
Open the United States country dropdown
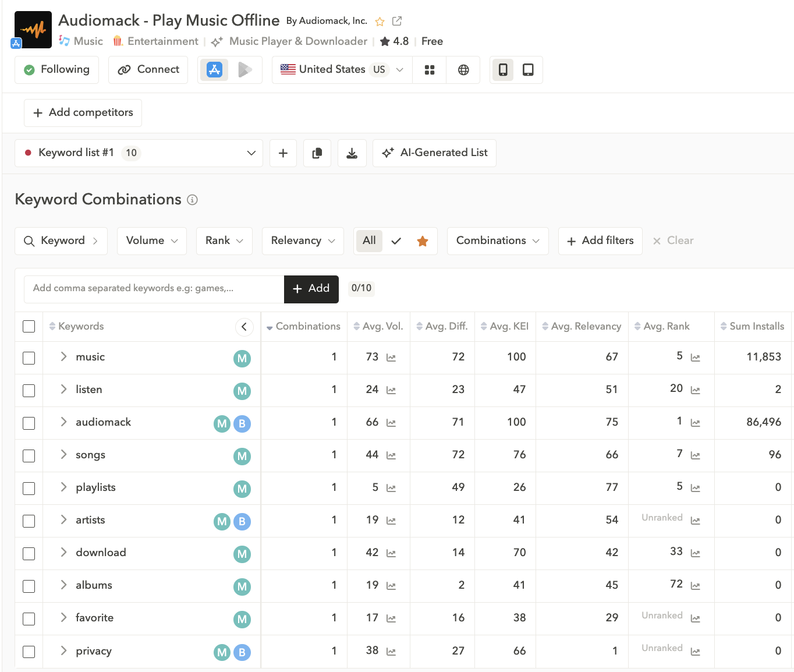tap(342, 70)
